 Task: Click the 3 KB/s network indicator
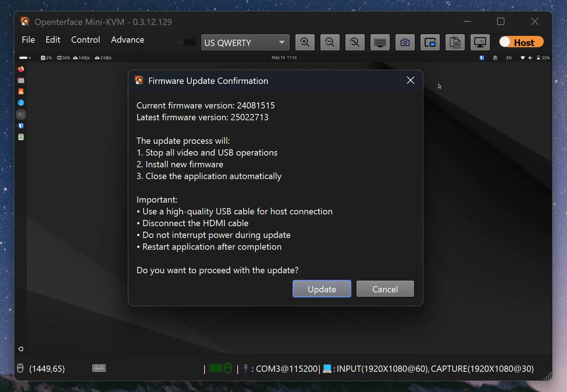81,58
